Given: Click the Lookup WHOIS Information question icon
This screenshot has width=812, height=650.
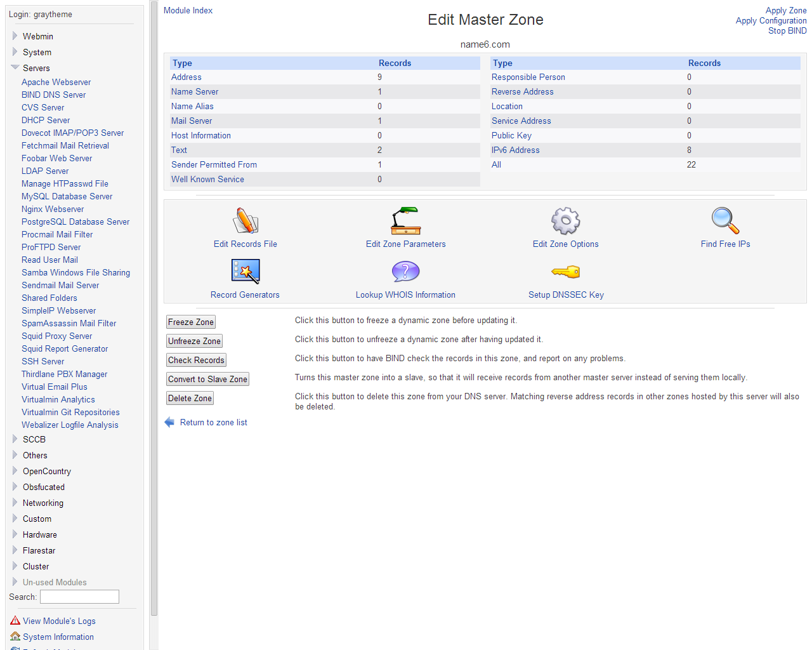Looking at the screenshot, I should click(x=405, y=272).
